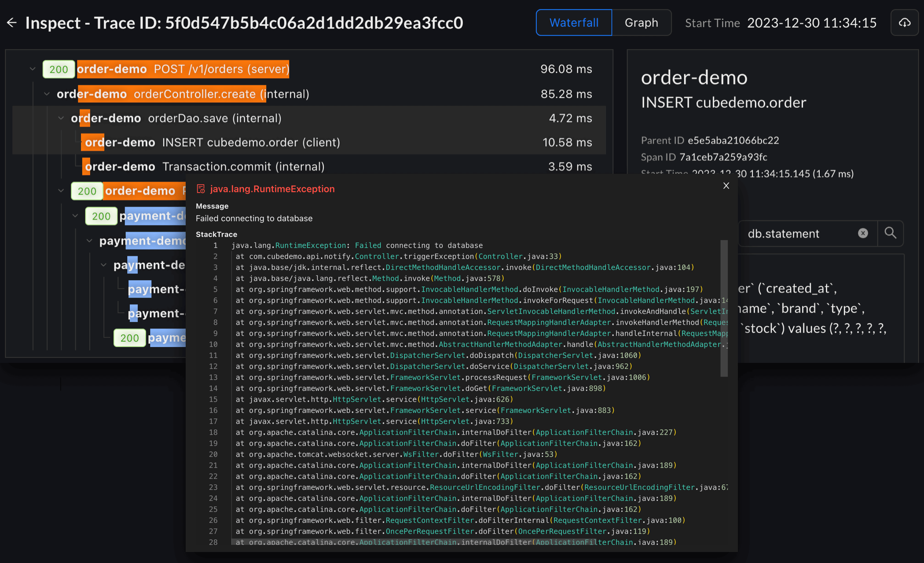Click the 10.58 ms duration value
Image resolution: width=924 pixels, height=563 pixels.
[567, 142]
